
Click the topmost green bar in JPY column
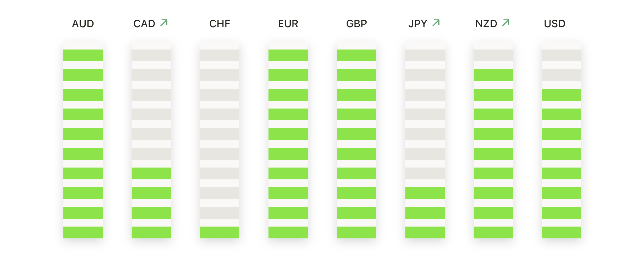coord(425,193)
